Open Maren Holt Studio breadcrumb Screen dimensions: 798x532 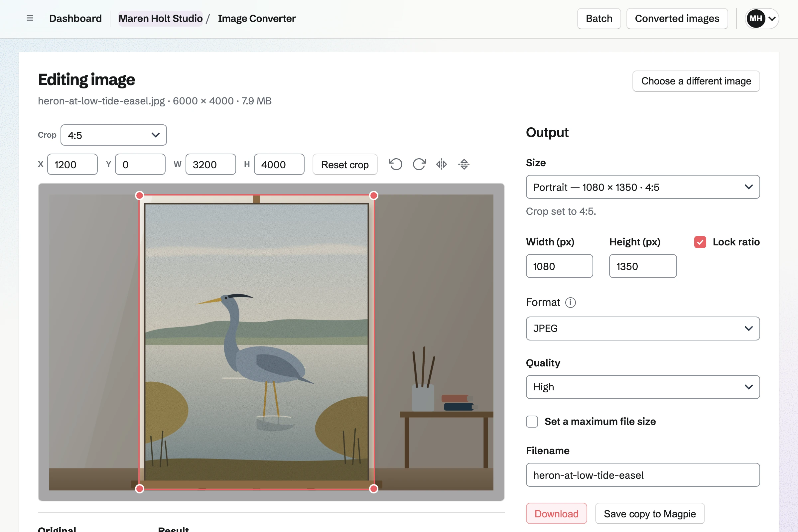161,18
